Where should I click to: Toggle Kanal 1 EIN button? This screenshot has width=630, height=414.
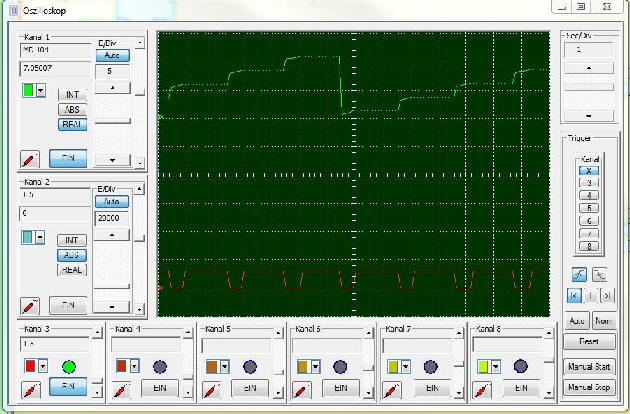[x=68, y=159]
